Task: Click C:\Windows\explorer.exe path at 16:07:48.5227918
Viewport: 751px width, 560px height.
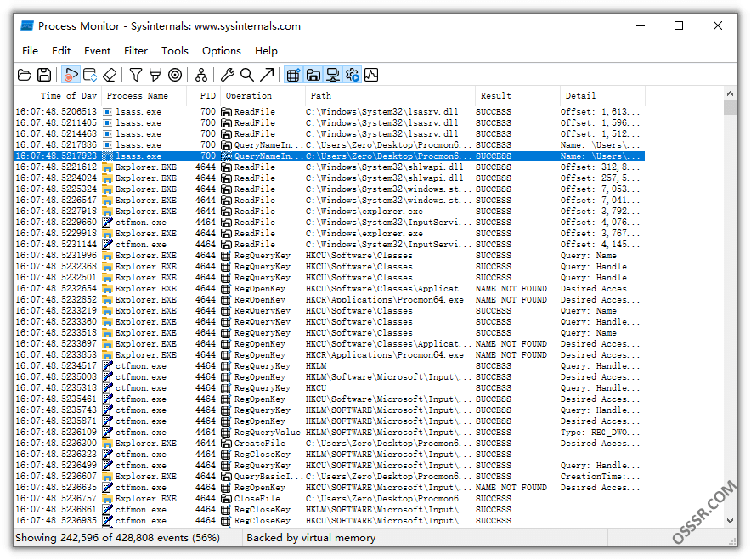Action: (x=364, y=212)
